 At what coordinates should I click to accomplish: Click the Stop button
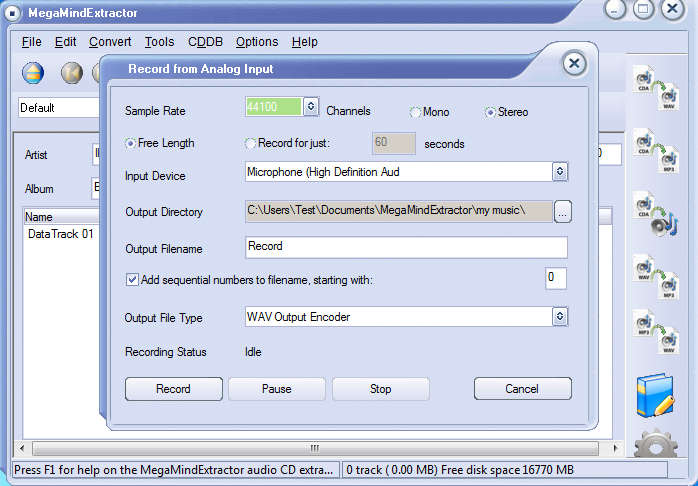pos(381,389)
